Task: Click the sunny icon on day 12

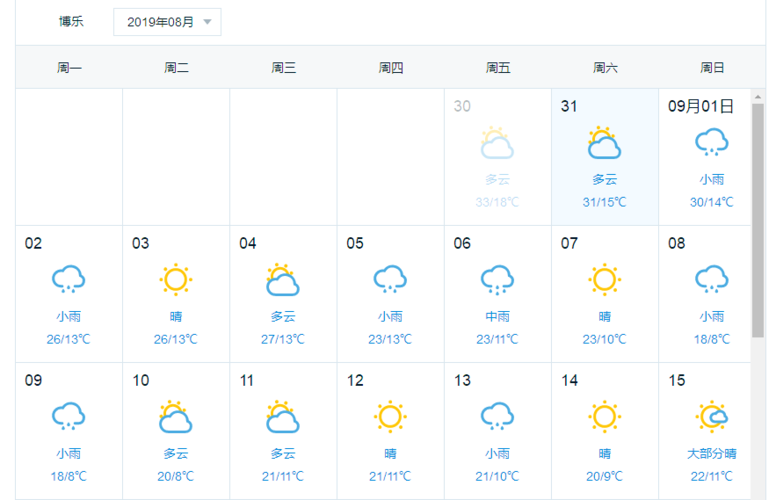Action: 390,416
